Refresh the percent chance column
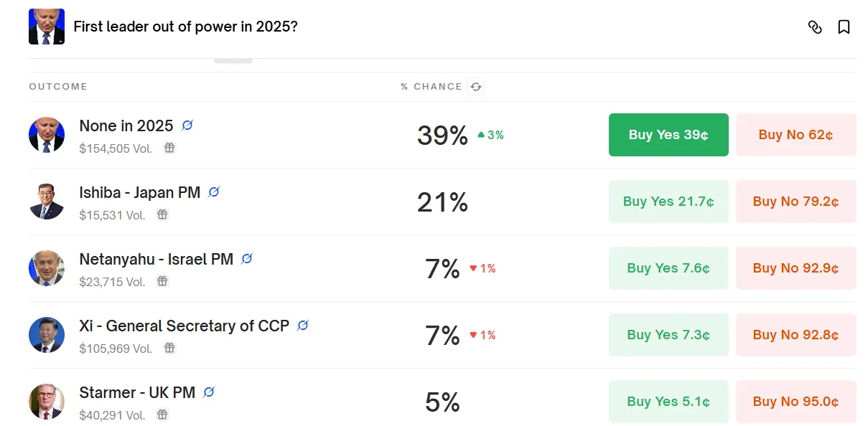Image resolution: width=868 pixels, height=426 pixels. click(475, 87)
